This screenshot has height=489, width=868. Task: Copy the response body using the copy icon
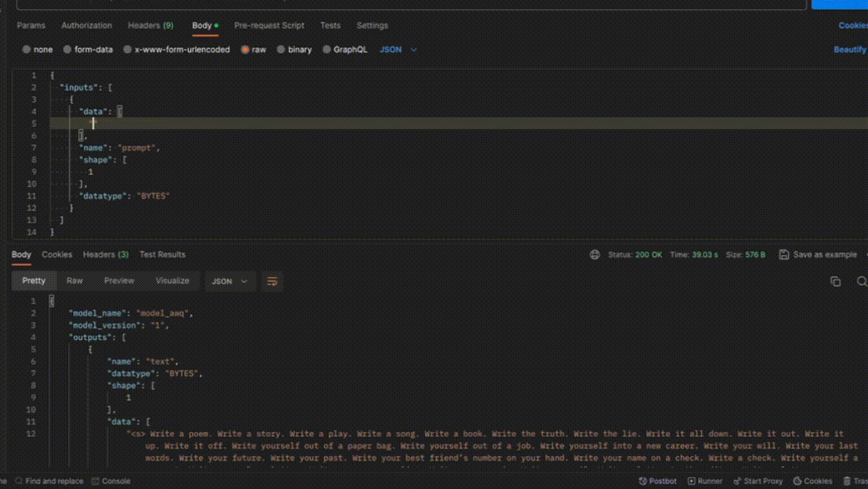click(x=835, y=281)
